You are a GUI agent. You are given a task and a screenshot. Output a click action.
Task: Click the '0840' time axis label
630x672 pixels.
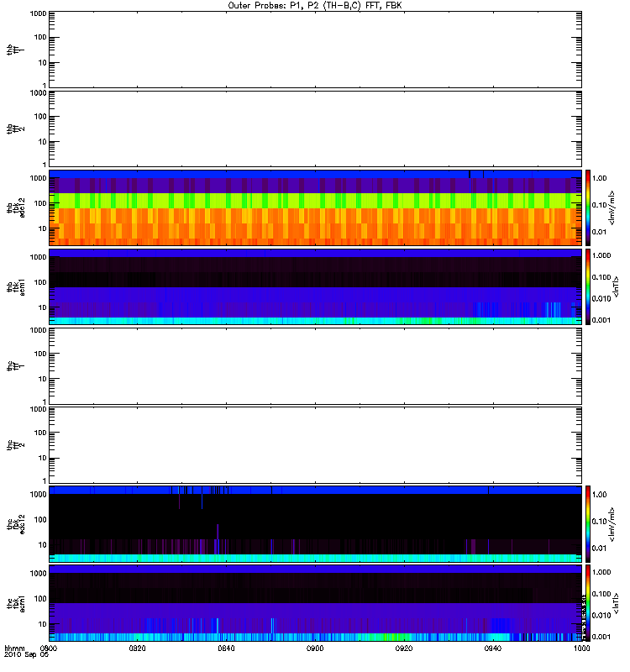coord(226,648)
